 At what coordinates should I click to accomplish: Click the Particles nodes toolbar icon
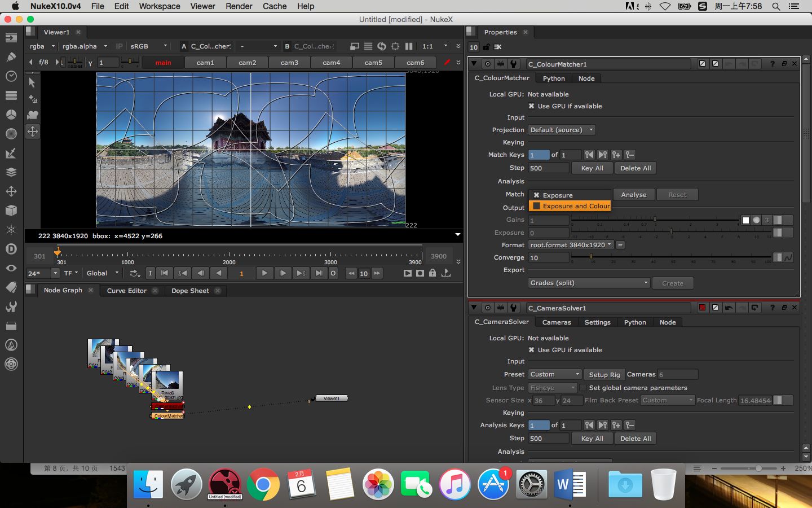(x=11, y=230)
